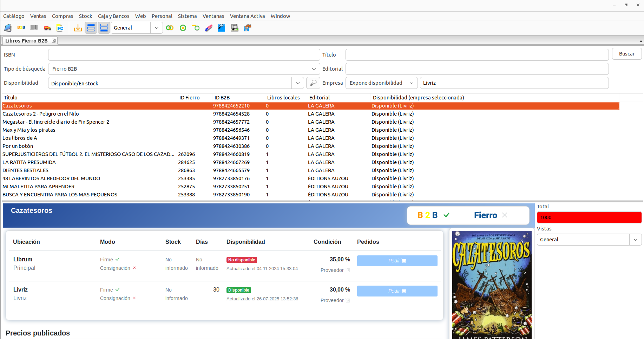Click the blue book catalog icon
This screenshot has height=339, width=644.
(x=8, y=28)
